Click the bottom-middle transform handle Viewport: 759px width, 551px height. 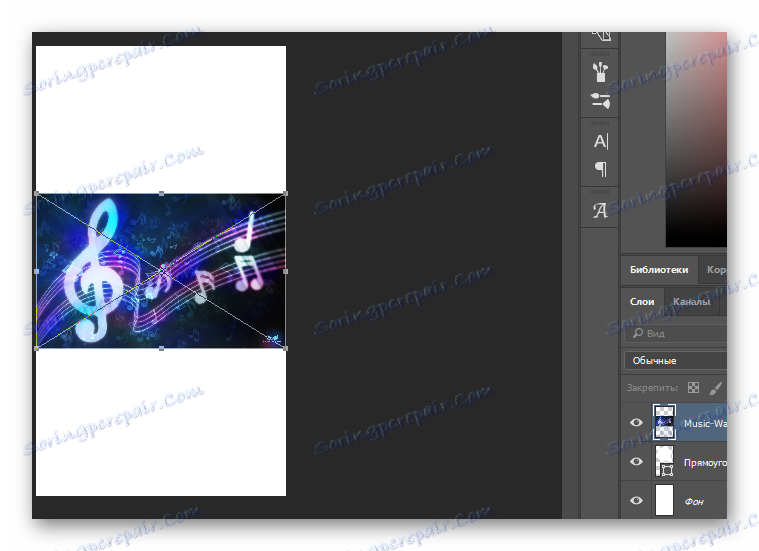161,348
